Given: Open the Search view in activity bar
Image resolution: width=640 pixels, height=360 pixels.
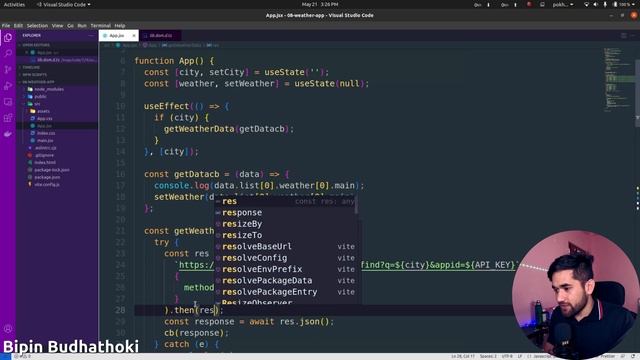Looking at the screenshot, I should pyautogui.click(x=8, y=53).
